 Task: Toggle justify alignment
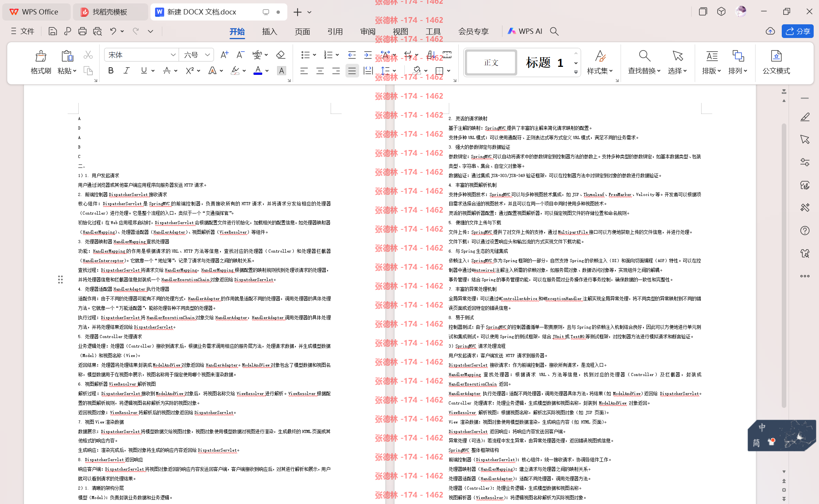[x=352, y=71]
